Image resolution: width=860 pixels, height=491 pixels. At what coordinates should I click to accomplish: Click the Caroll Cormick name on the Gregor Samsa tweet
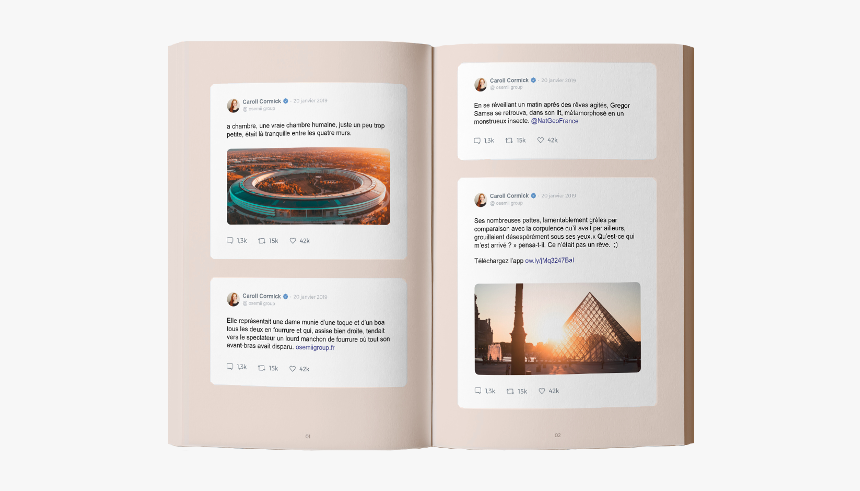click(x=509, y=80)
